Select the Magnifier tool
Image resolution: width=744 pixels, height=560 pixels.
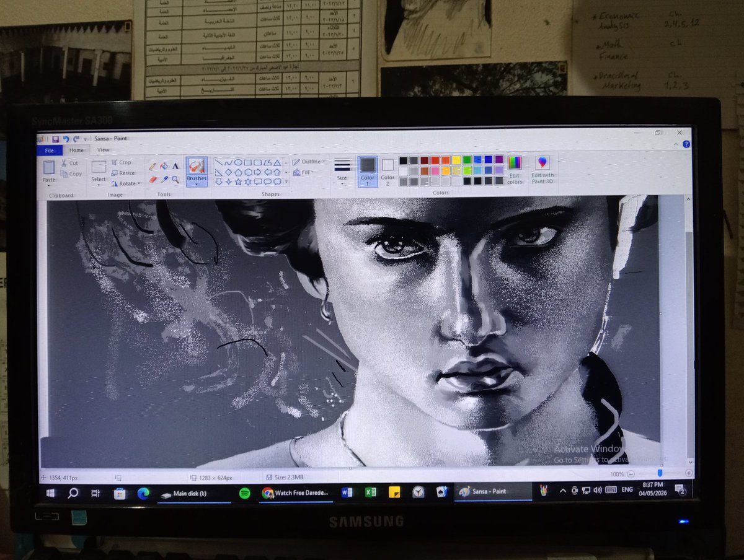pos(175,180)
